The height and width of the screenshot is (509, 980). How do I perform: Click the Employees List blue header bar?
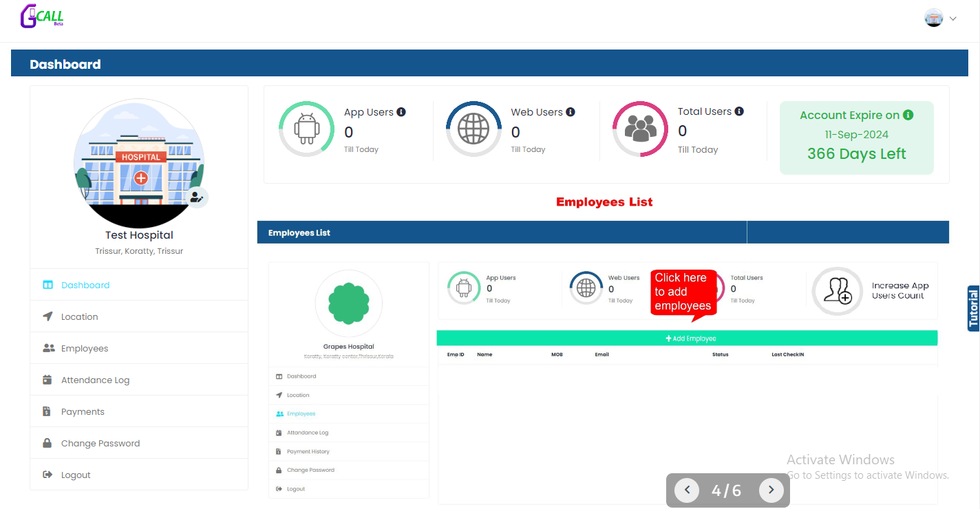click(x=603, y=232)
